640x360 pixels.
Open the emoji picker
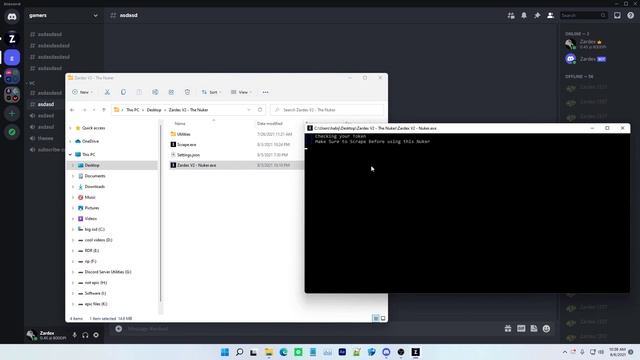[547, 329]
